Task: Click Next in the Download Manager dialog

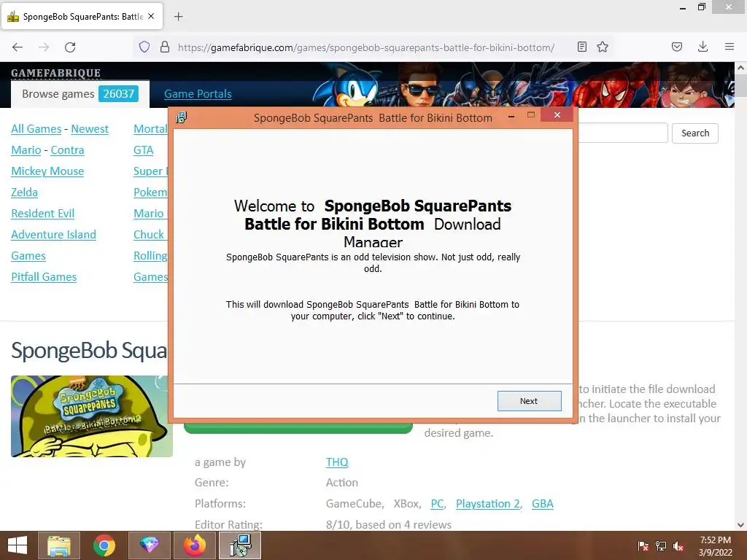Action: click(x=530, y=401)
